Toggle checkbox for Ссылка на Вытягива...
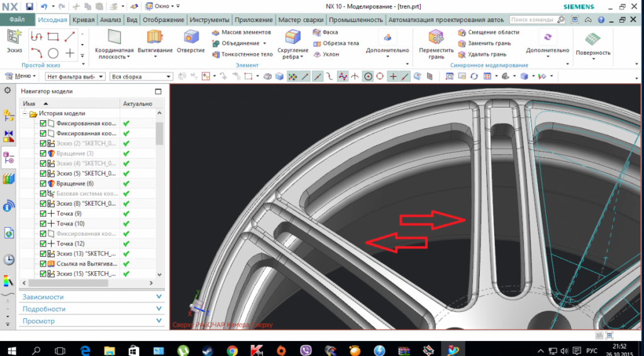This screenshot has height=356, width=644. tap(43, 264)
